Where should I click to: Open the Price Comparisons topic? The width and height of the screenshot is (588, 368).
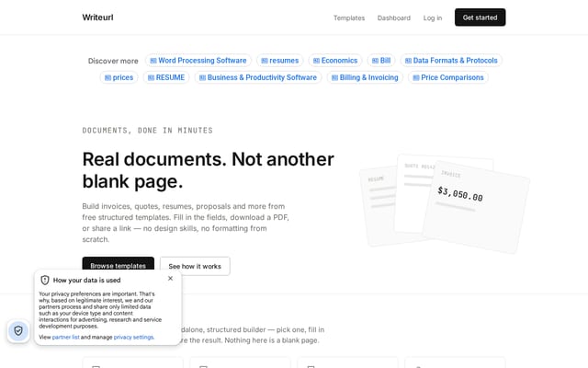pyautogui.click(x=448, y=77)
